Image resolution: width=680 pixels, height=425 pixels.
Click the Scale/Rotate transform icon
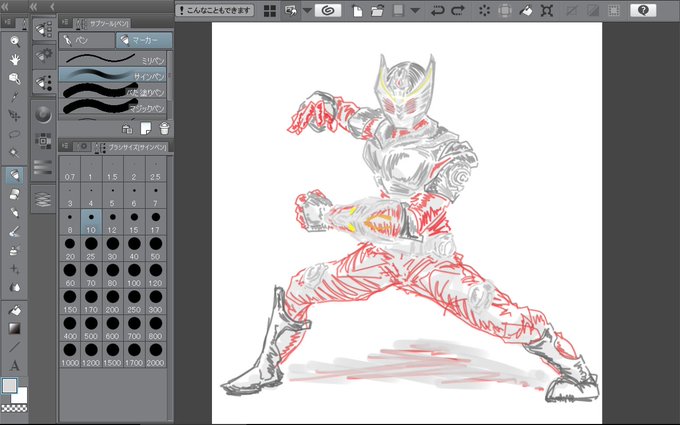click(x=547, y=10)
